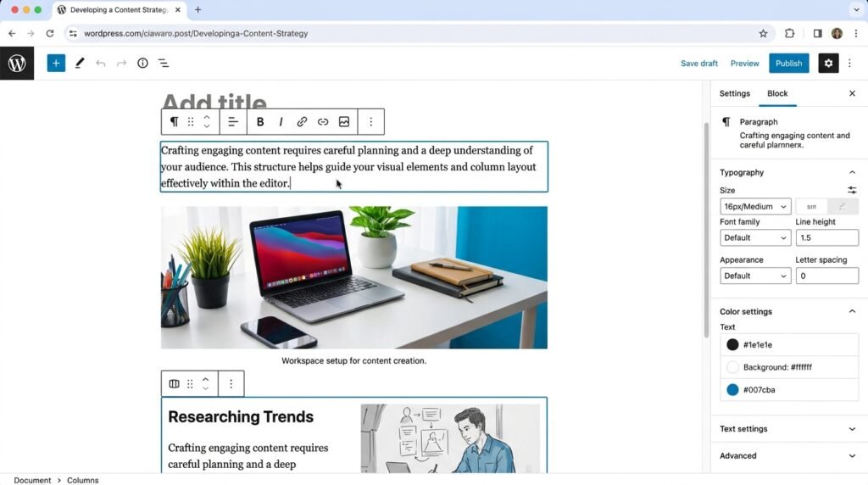Select the sketch illustration image in columns
This screenshot has width=868, height=485.
click(450, 438)
